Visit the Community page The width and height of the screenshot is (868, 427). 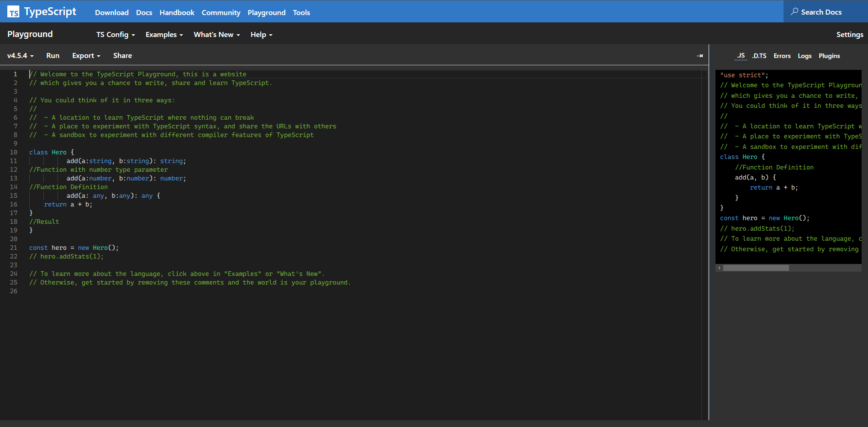click(221, 13)
